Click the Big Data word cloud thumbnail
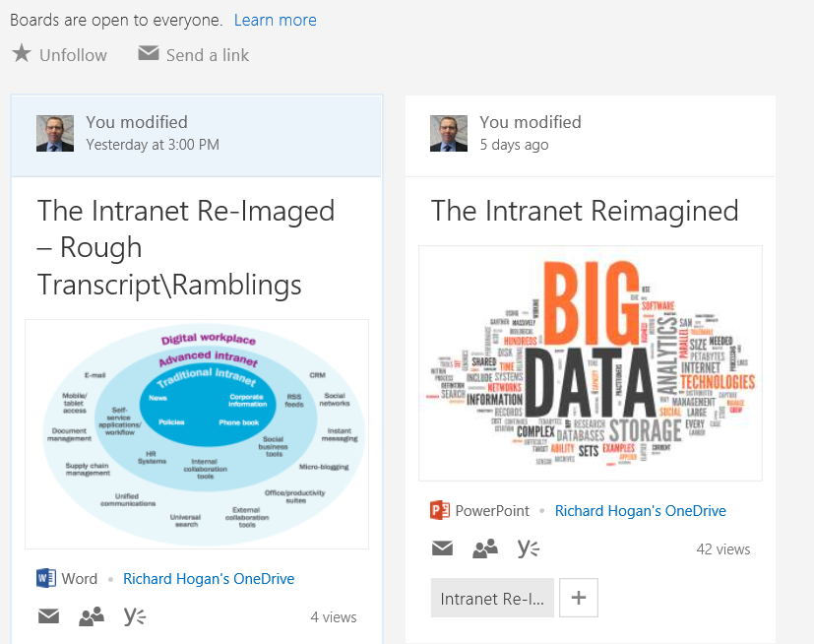This screenshot has height=644, width=814. (x=591, y=362)
